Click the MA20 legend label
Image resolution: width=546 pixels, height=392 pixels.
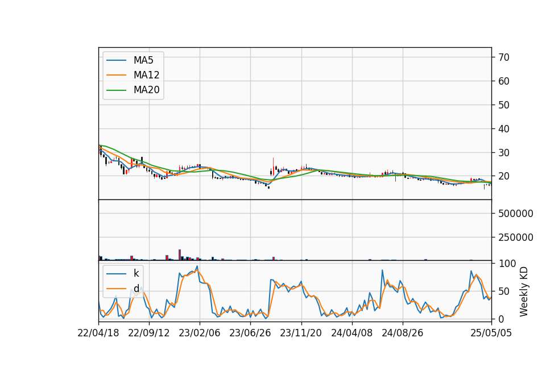pyautogui.click(x=146, y=90)
